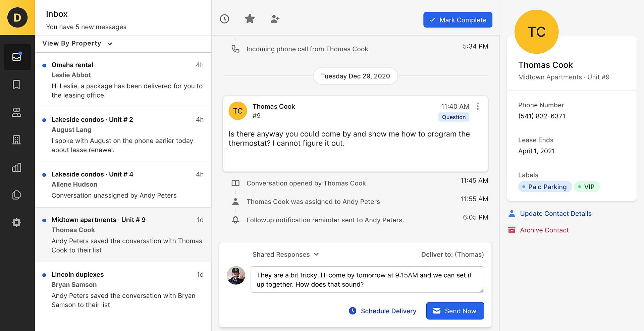The image size is (644, 331).
Task: Open the three-dot menu on Thomas Cook message
Action: click(478, 106)
